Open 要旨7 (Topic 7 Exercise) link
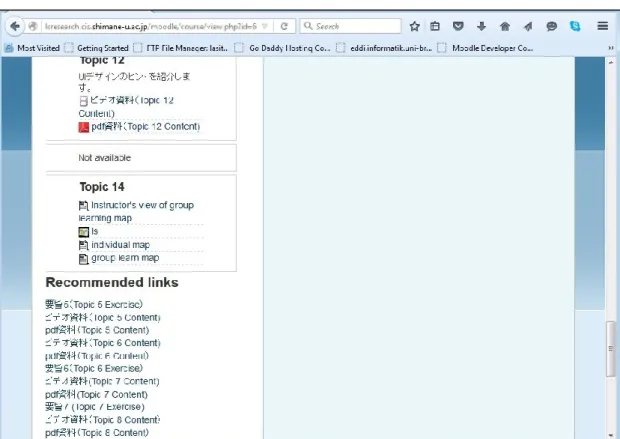This screenshot has height=439, width=620. click(95, 407)
